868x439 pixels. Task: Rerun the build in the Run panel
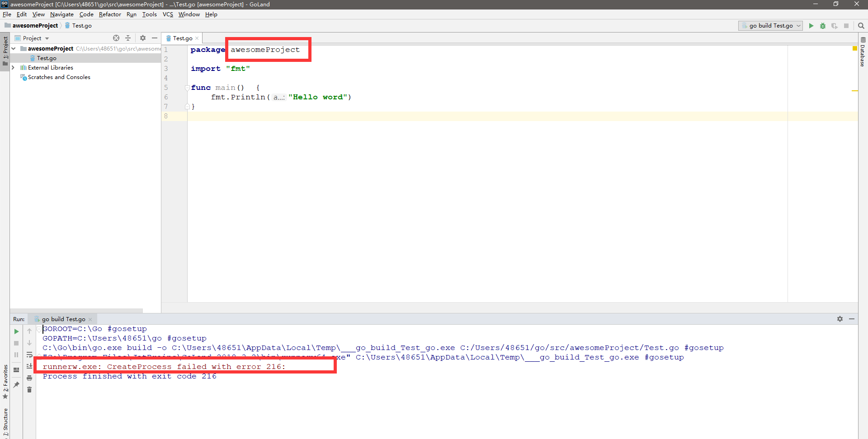pyautogui.click(x=16, y=331)
